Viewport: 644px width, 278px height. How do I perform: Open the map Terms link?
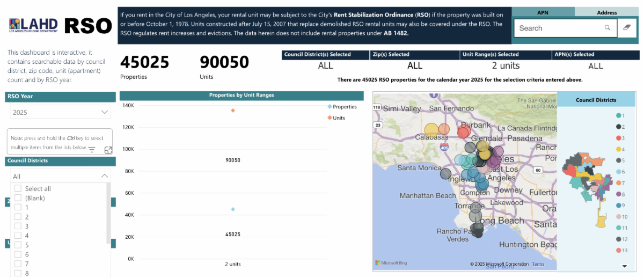538,264
